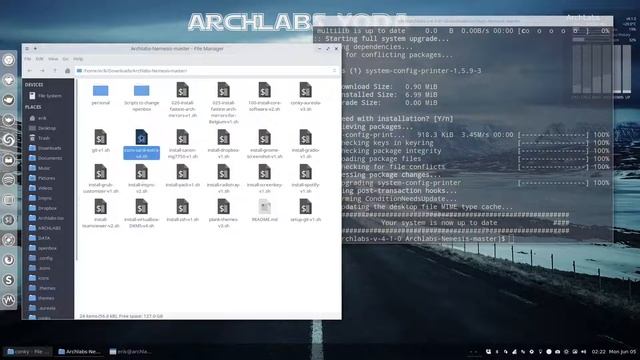The image size is (640, 360).
Task: Open Music in the sidebar
Action: 40,168
